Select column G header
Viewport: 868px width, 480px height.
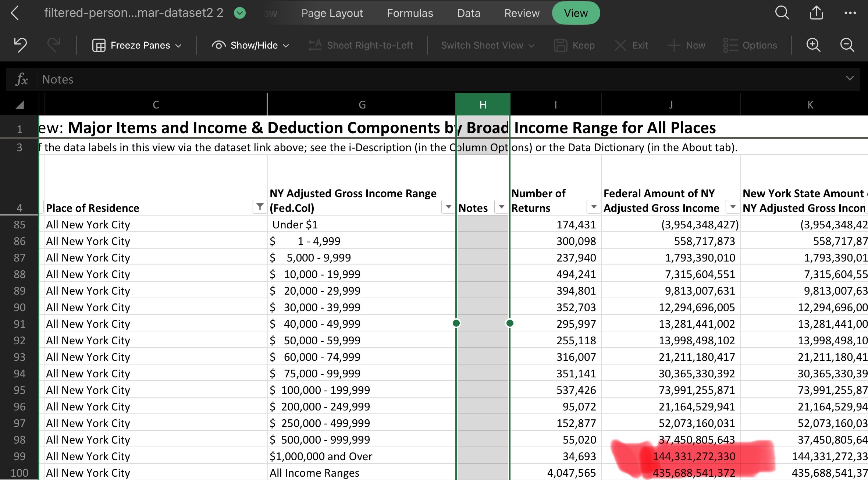[x=362, y=105]
